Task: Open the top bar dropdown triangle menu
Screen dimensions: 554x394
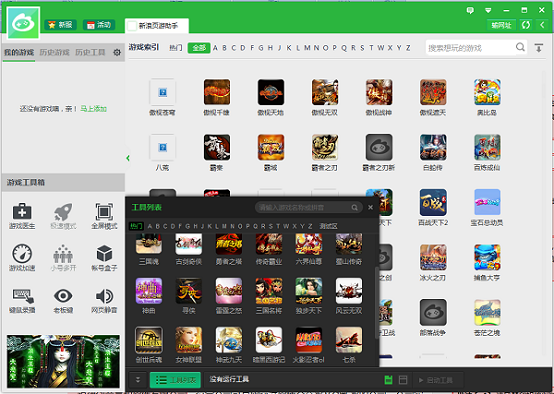Action: pyautogui.click(x=488, y=10)
